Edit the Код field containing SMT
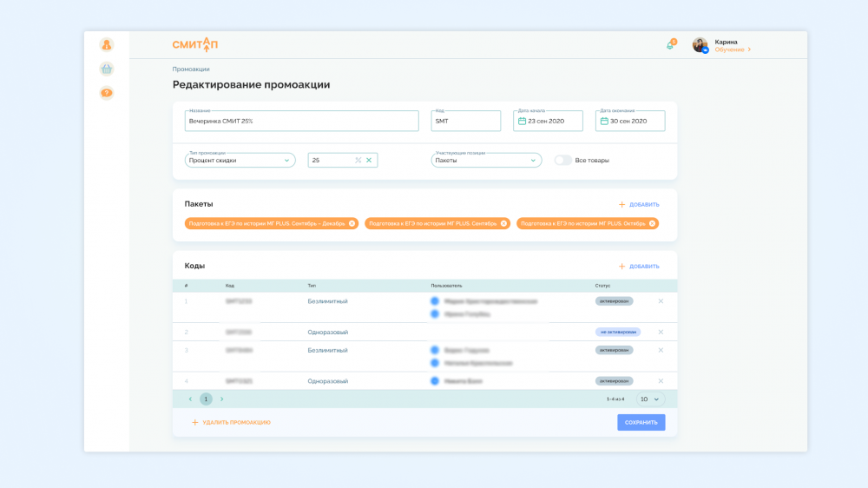 (x=465, y=121)
